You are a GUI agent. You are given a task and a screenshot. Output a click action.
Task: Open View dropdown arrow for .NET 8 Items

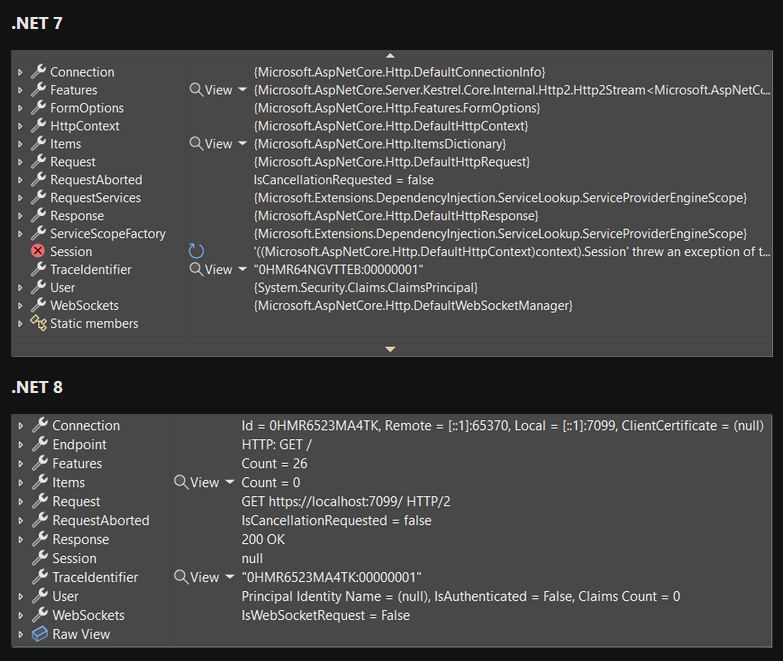[230, 482]
